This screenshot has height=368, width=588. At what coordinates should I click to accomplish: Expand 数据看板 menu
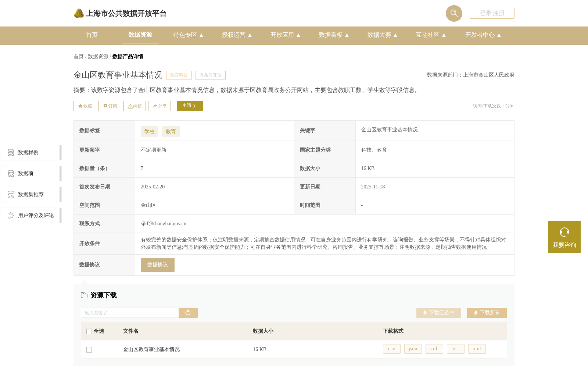[x=334, y=35]
